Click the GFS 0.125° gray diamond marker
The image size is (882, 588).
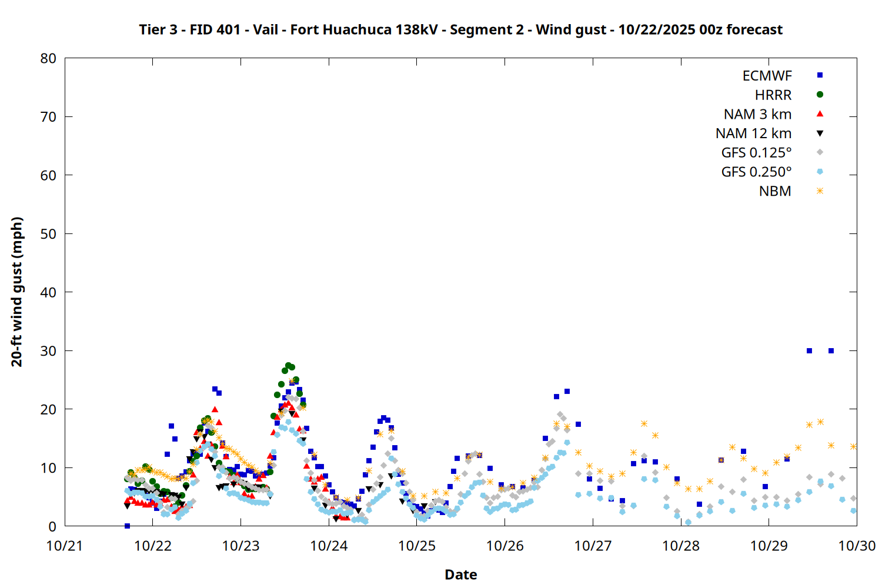coord(820,152)
